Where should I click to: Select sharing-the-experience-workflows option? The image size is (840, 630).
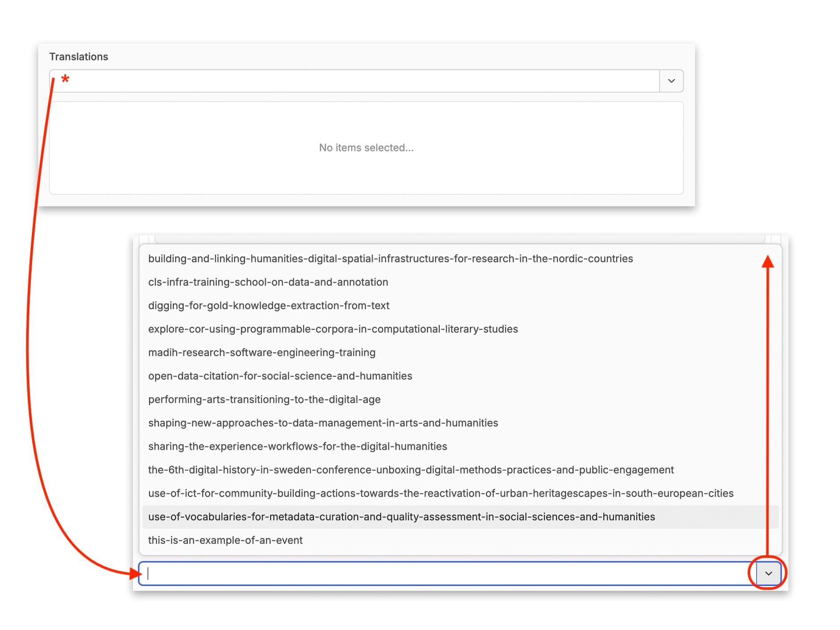click(297, 446)
